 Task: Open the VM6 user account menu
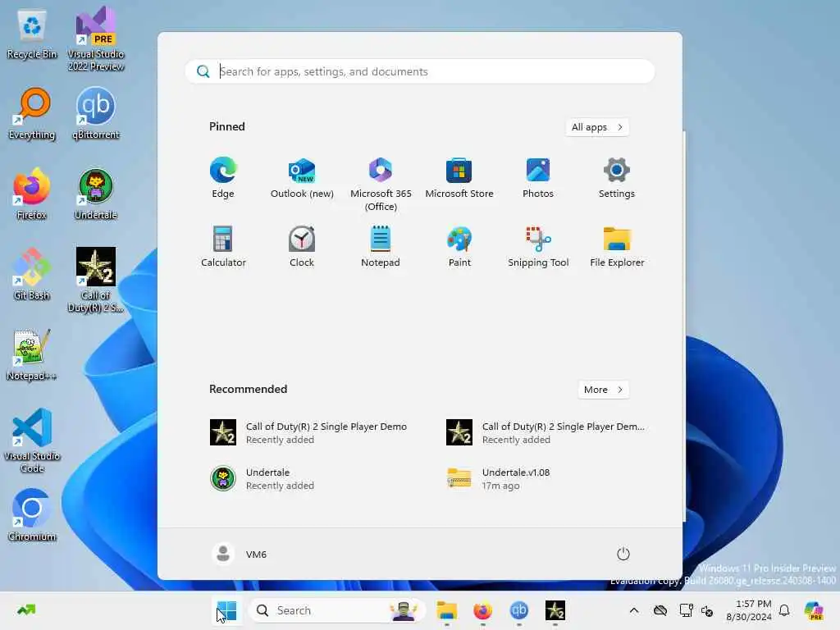(240, 554)
